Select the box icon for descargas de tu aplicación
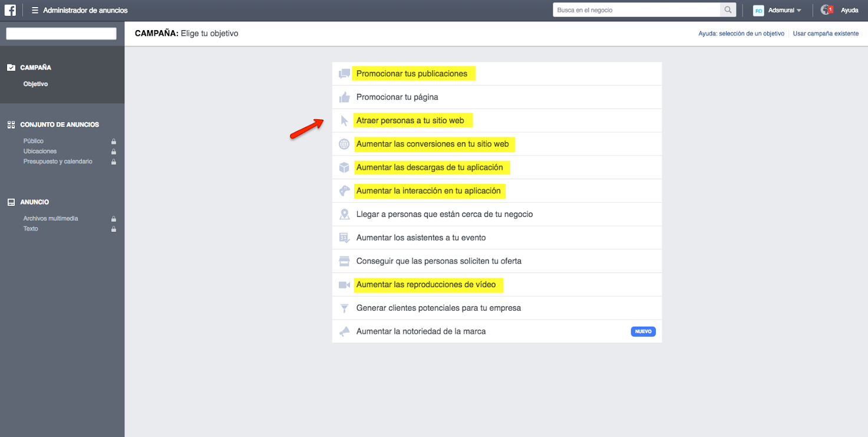The image size is (868, 437). coord(344,167)
